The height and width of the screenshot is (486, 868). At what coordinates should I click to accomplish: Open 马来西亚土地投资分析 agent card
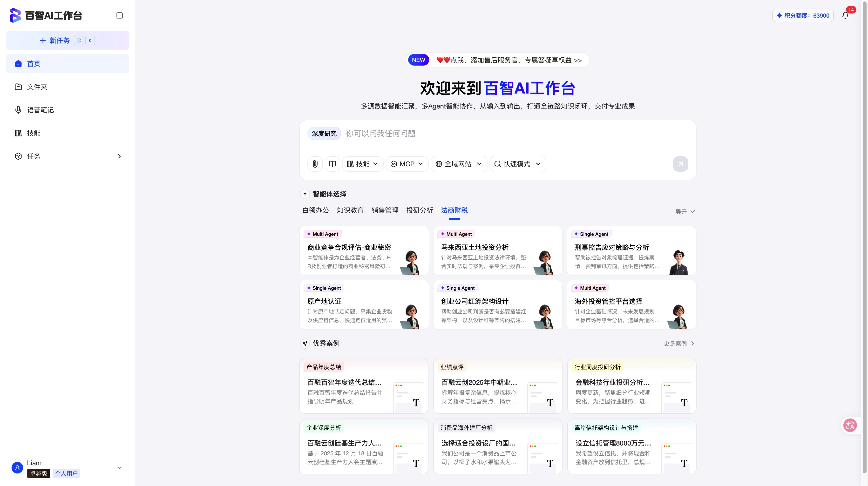498,250
